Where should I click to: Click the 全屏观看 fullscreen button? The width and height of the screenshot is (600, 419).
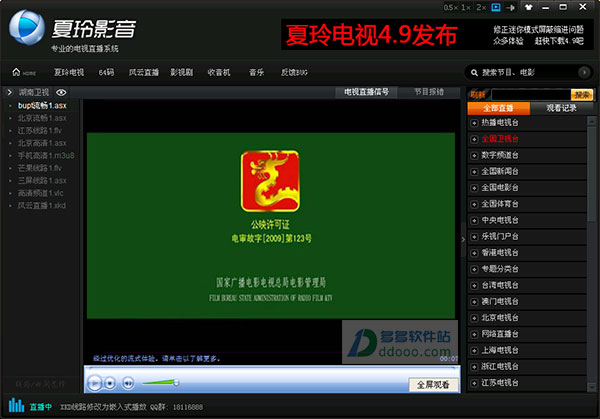click(x=433, y=385)
